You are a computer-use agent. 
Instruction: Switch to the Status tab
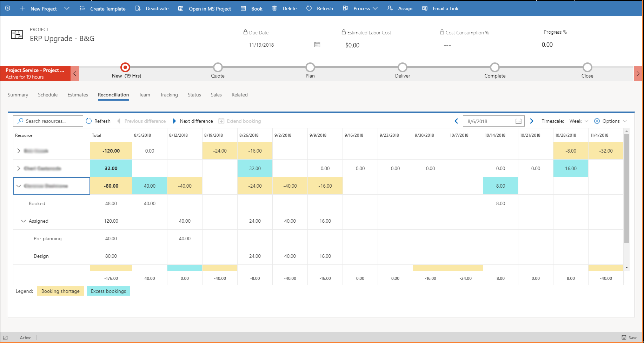click(194, 95)
